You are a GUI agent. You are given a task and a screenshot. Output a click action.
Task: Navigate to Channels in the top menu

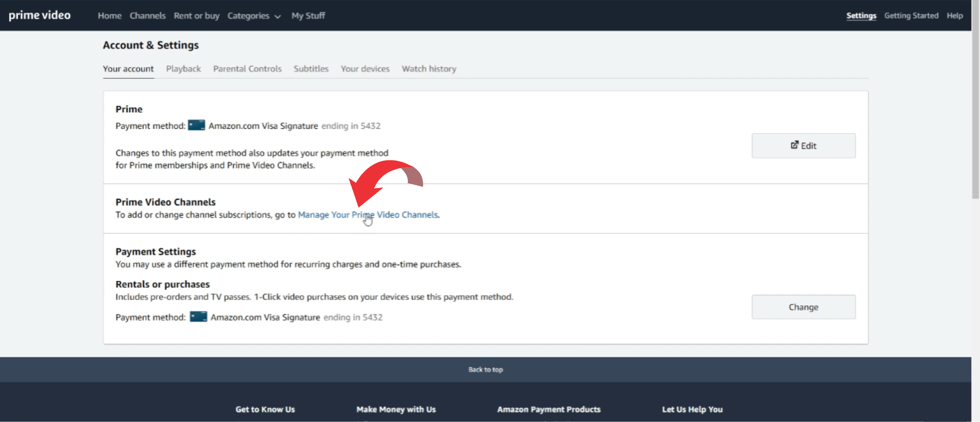(x=148, y=16)
